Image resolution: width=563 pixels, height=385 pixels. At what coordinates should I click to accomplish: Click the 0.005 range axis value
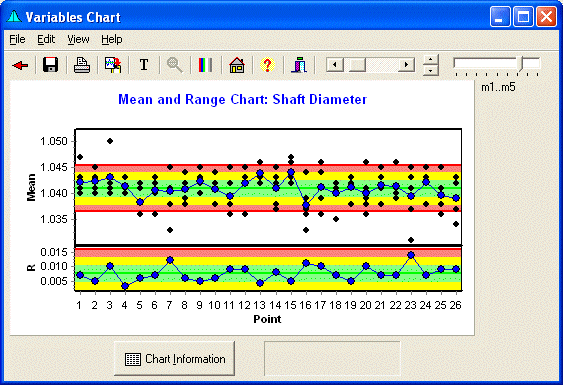pos(54,281)
